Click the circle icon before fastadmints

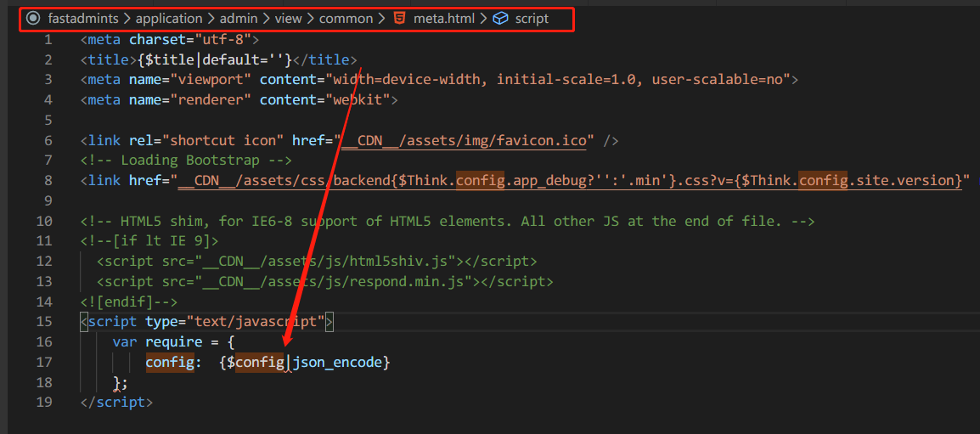pyautogui.click(x=33, y=19)
